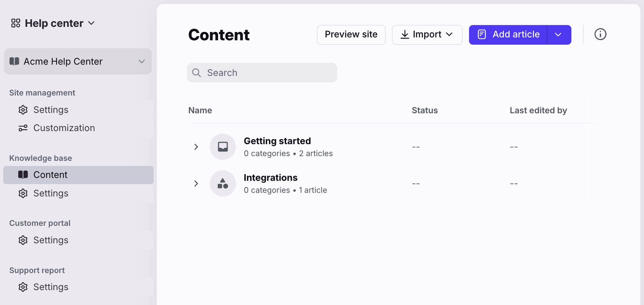Open the Add article dropdown arrow
The height and width of the screenshot is (305, 644).
559,35
